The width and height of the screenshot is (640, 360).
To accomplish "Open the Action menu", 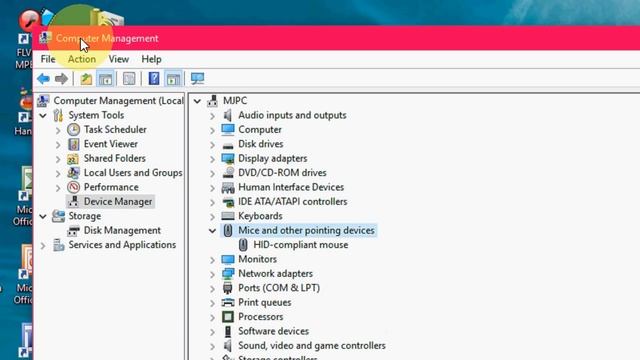I will click(82, 59).
